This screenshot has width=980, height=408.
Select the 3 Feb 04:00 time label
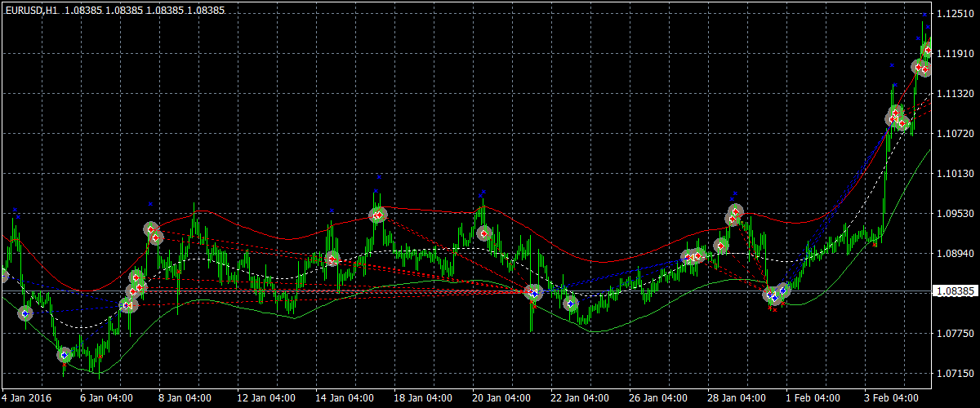(891, 398)
